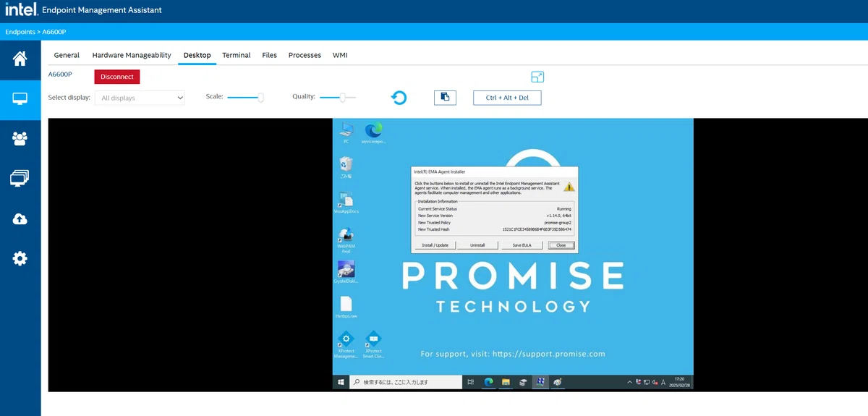Open the WMI tab
The width and height of the screenshot is (868, 416).
[x=340, y=55]
